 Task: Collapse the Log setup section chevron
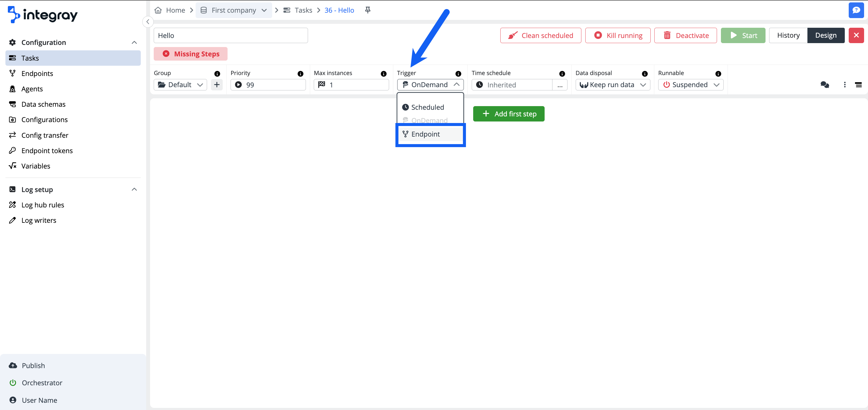(x=134, y=189)
